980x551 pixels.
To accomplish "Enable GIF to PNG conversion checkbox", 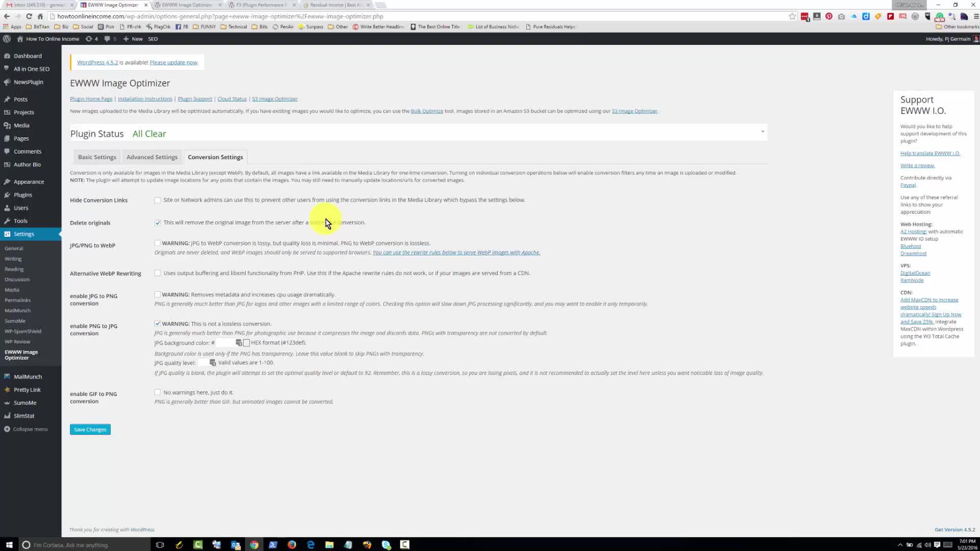I will (158, 392).
